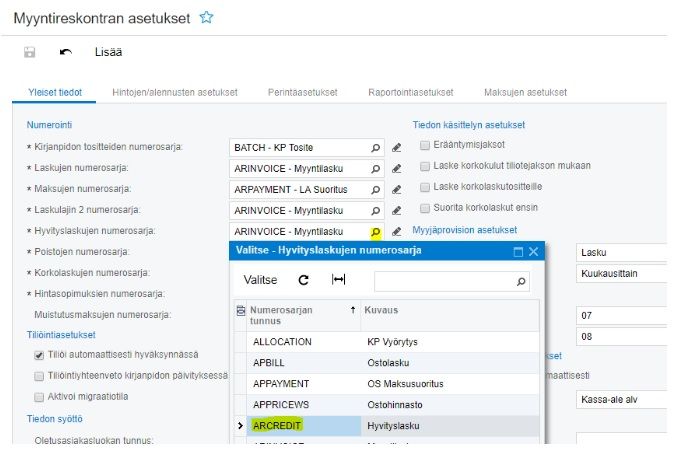Enable the Erääntymisjaksot checkbox
Image resolution: width=677 pixels, height=467 pixels.
click(425, 145)
